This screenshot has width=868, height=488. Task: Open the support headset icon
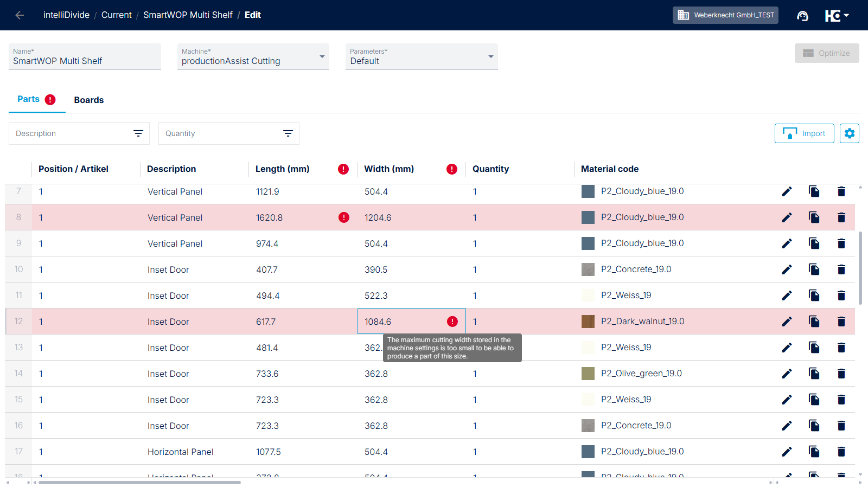(802, 16)
